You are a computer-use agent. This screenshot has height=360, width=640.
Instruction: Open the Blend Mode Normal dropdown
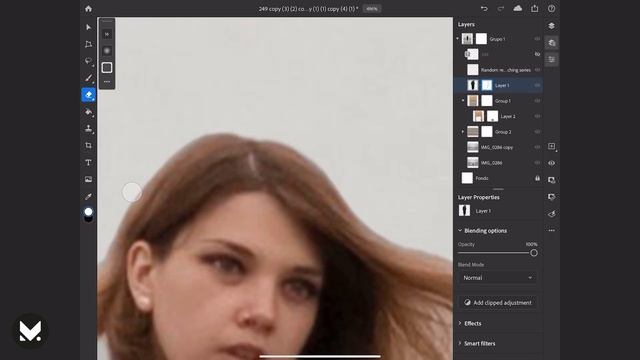498,278
